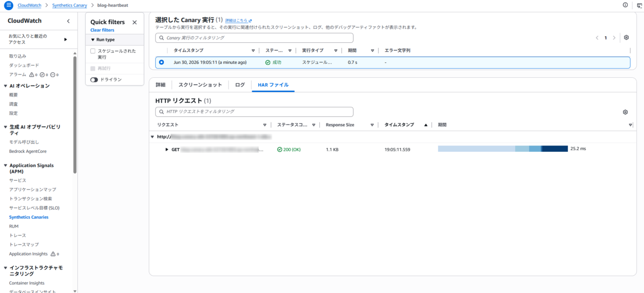This screenshot has height=293, width=644.
Task: Open Container Insights in the sidebar
Action: pos(27,283)
